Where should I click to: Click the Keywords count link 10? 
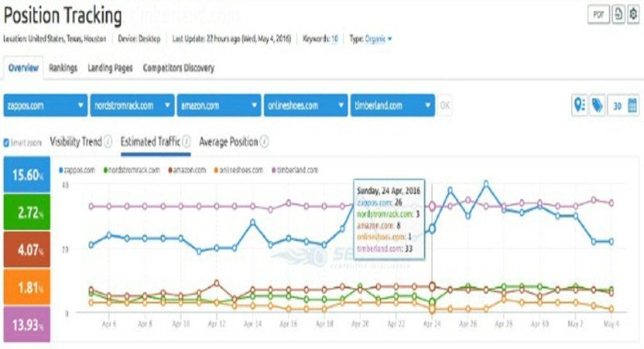(x=335, y=38)
